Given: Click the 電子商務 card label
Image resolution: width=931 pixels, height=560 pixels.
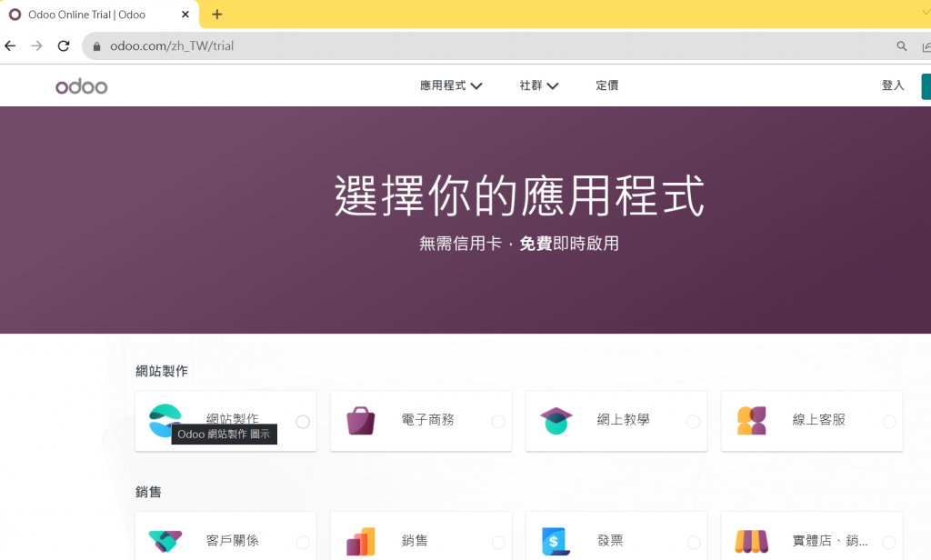Looking at the screenshot, I should pos(427,420).
